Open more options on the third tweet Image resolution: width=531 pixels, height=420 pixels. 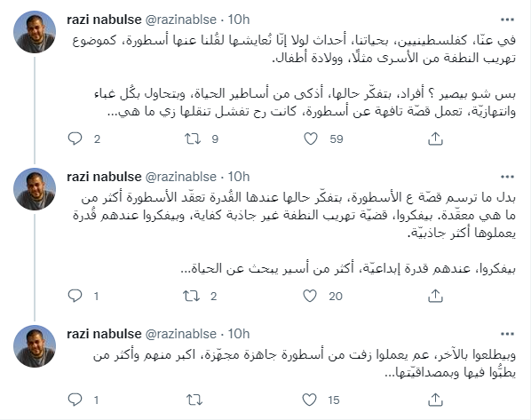point(507,334)
